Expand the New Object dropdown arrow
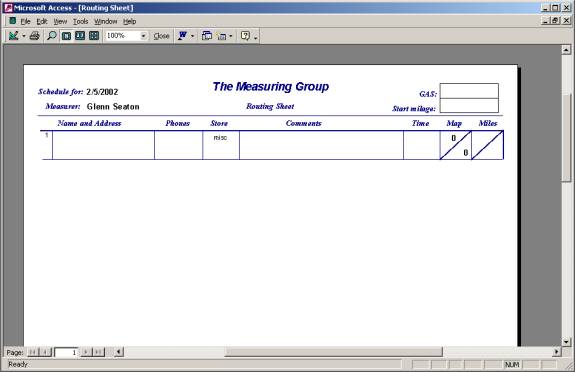 (x=231, y=36)
